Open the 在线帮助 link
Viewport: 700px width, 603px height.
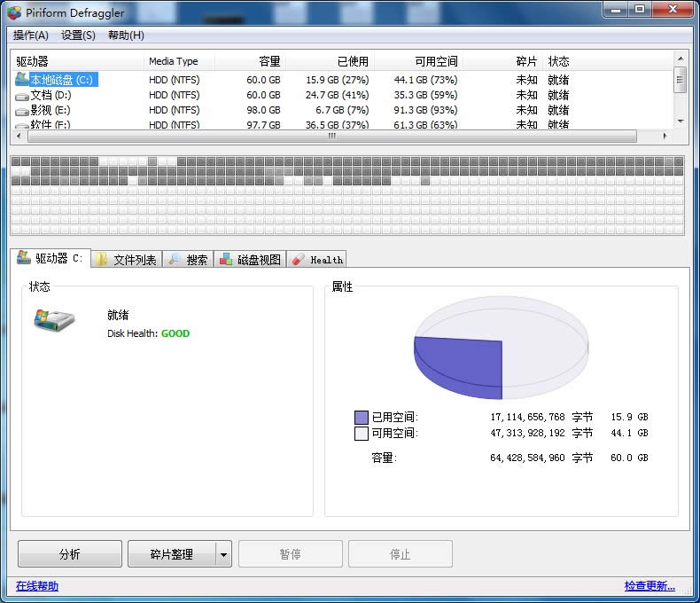coord(37,586)
